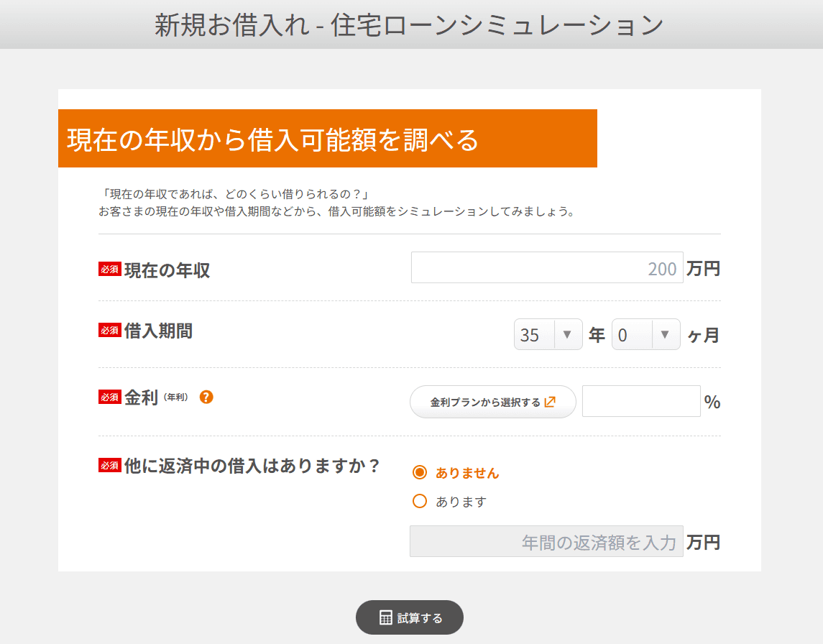
Task: Open the 年 dropdown showing 35
Action: [548, 334]
